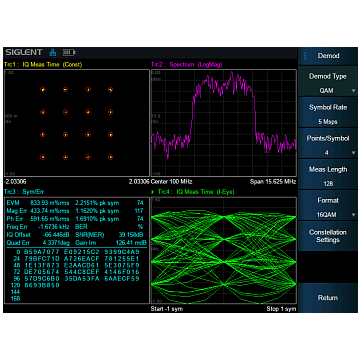Select Trc3 Sym/Err title

pos(24,192)
